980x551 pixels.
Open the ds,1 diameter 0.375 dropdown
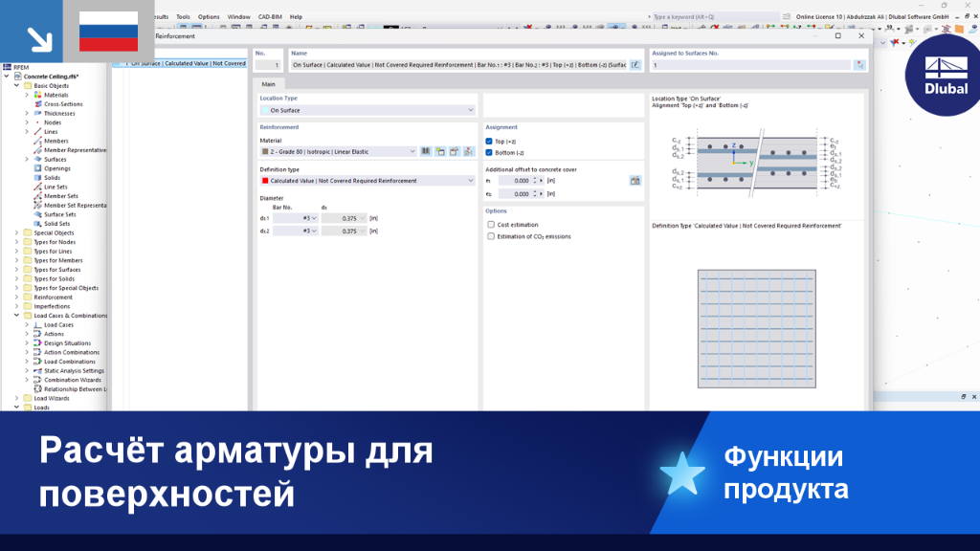(344, 219)
